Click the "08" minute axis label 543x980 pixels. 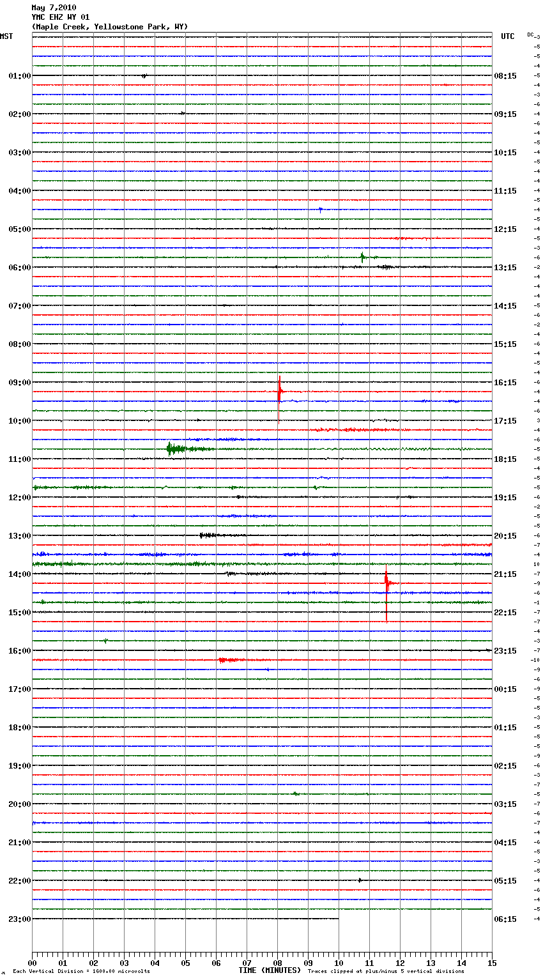point(277,963)
